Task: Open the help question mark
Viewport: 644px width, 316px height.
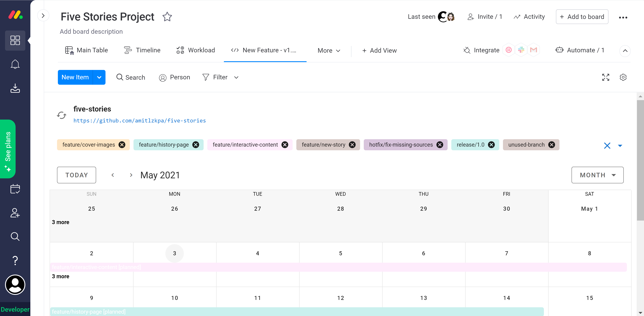Action: pos(15,260)
